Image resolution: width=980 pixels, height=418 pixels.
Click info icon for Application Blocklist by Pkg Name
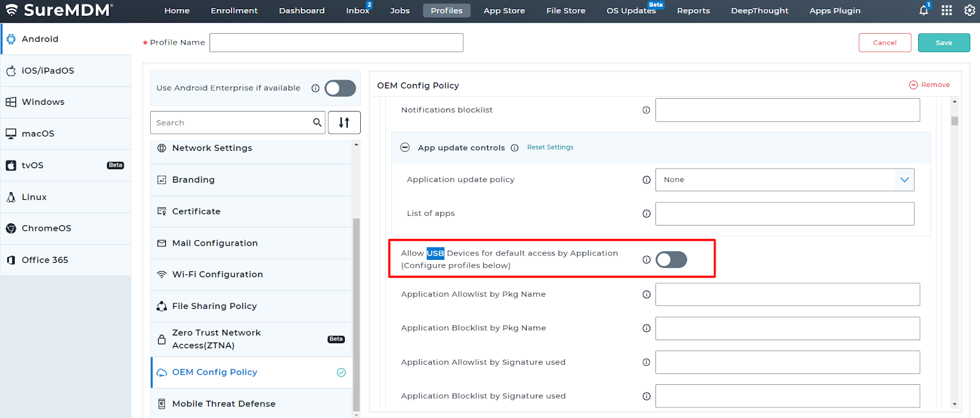[646, 329]
